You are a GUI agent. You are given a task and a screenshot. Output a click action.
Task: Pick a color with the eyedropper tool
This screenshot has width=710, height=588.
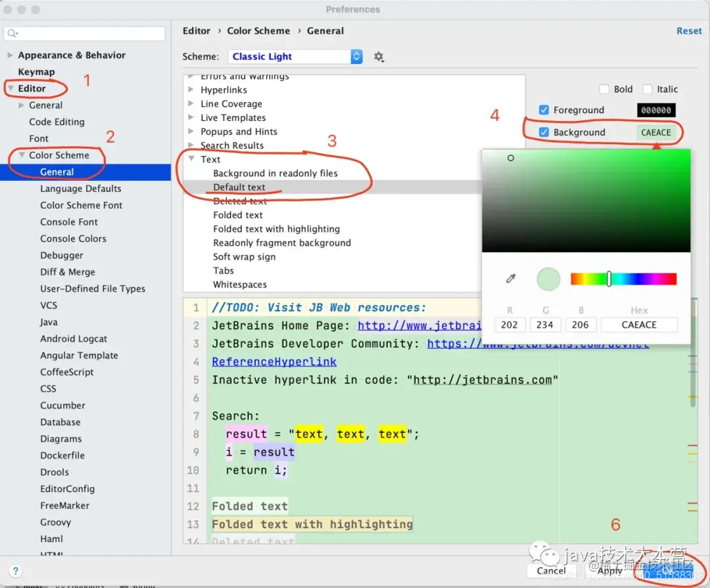[x=511, y=279]
